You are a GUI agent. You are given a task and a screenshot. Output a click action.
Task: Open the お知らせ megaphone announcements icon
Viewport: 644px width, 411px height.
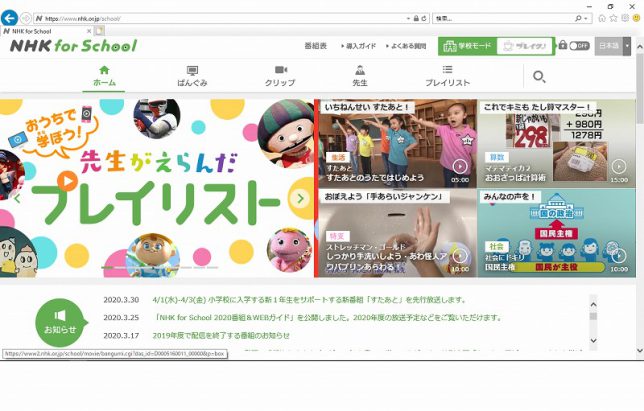tap(59, 321)
